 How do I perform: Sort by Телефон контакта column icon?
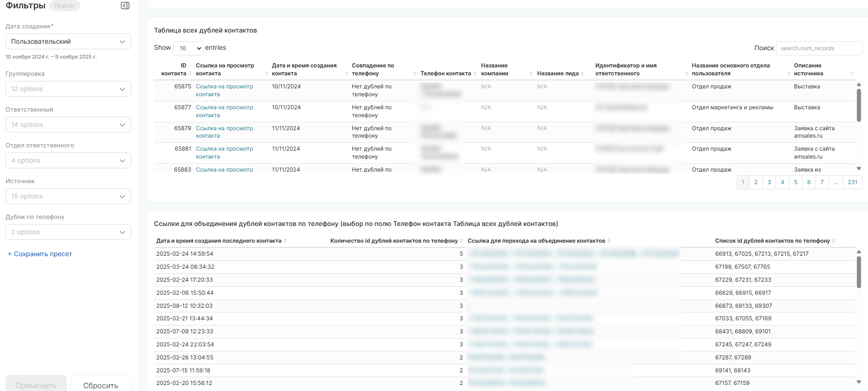point(475,73)
